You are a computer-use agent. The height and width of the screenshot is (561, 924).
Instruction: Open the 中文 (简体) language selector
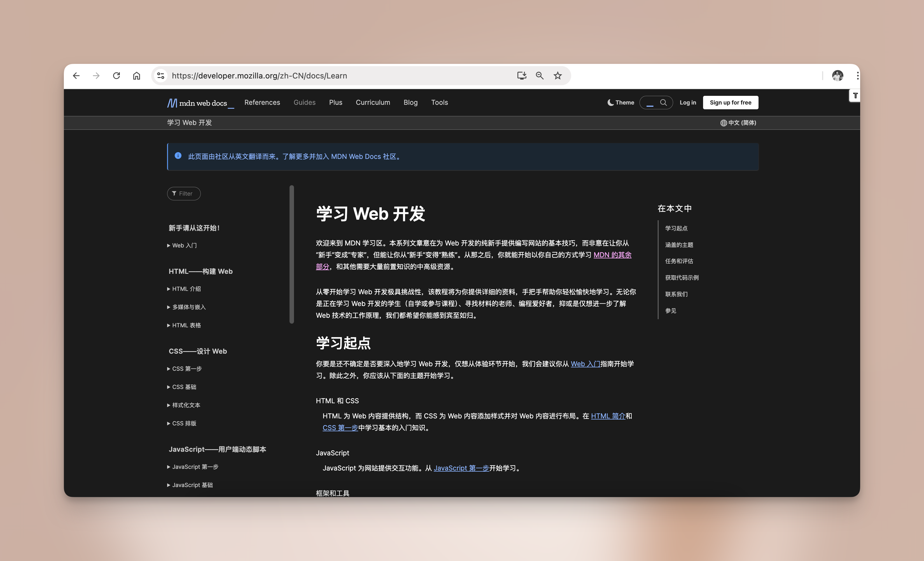[x=738, y=123]
